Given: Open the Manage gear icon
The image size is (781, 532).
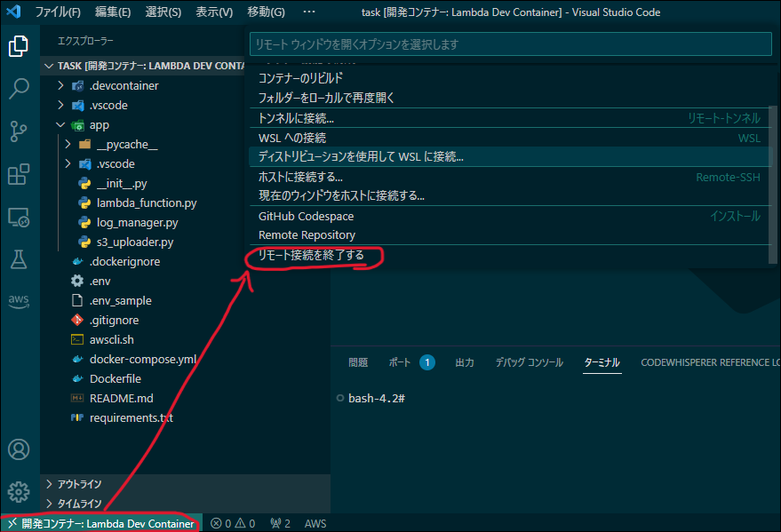Looking at the screenshot, I should click(x=19, y=492).
